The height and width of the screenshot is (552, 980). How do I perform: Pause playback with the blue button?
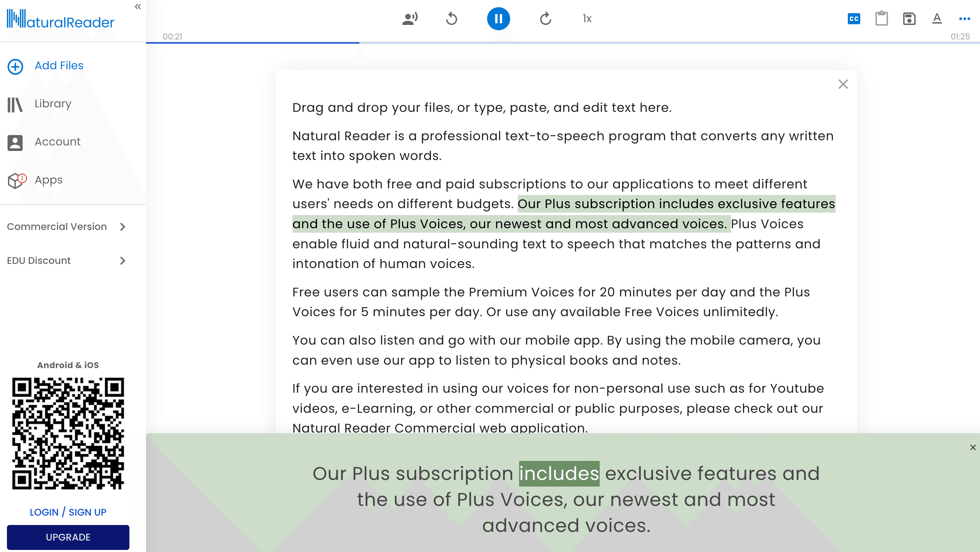498,18
